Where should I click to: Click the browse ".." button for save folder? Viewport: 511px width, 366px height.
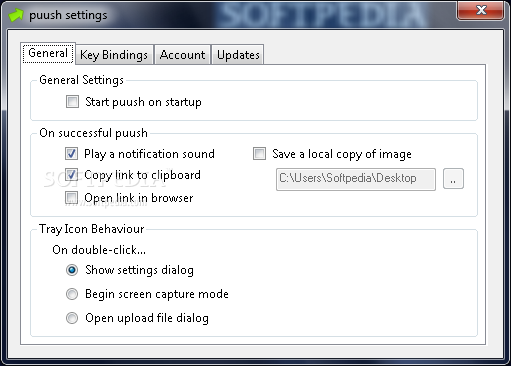tap(453, 179)
